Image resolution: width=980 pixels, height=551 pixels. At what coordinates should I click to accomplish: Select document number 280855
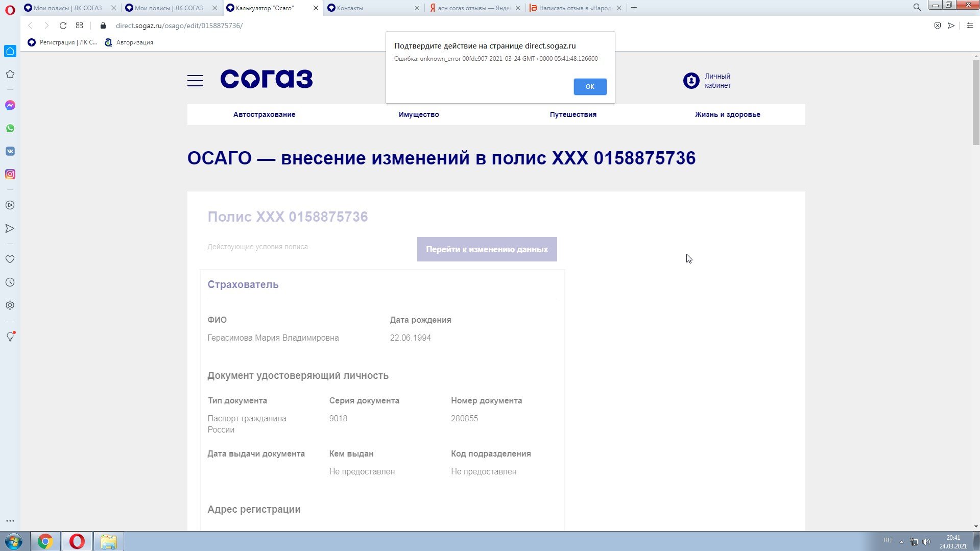pos(465,419)
